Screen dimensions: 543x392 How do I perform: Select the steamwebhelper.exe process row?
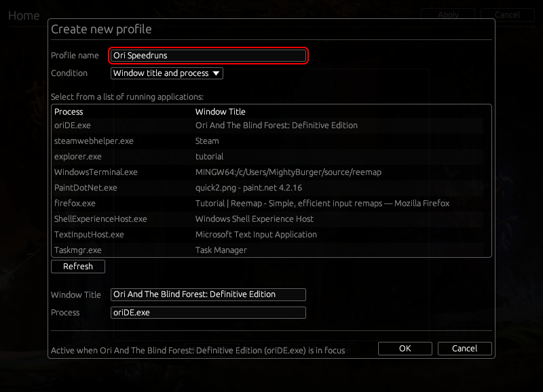pos(270,141)
